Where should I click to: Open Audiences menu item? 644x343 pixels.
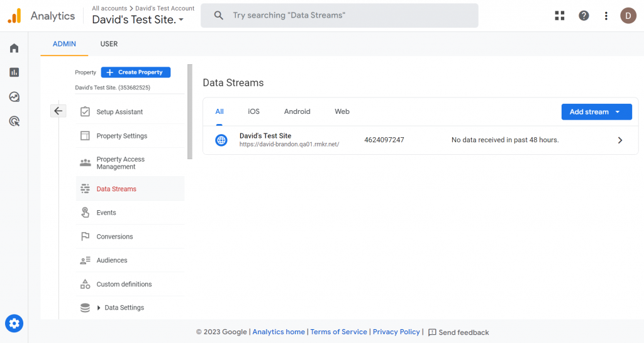(130, 260)
